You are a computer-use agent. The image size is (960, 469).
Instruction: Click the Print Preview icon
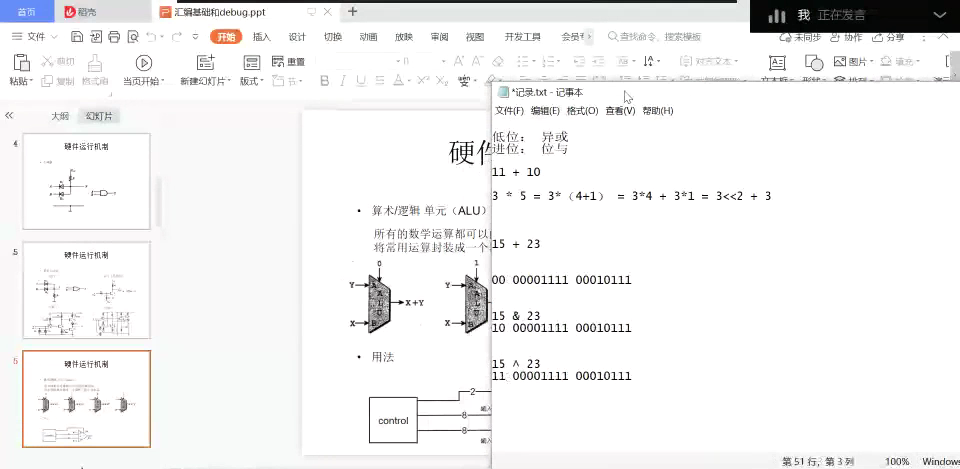[x=132, y=37]
